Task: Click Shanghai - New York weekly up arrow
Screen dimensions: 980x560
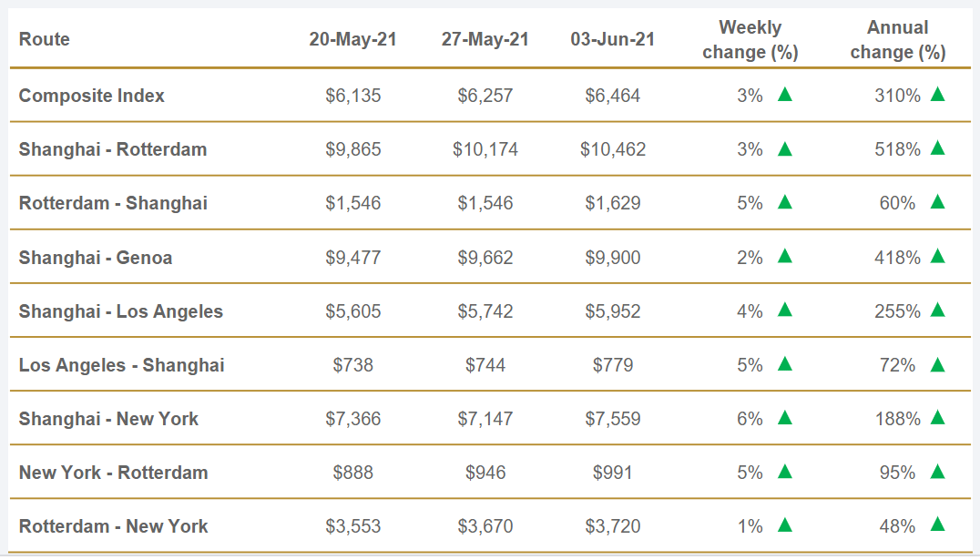Action: tap(784, 417)
